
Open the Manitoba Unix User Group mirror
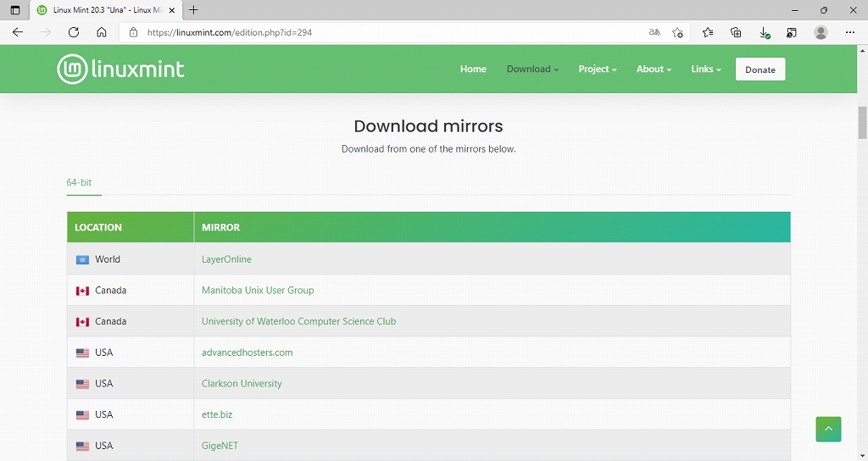258,290
